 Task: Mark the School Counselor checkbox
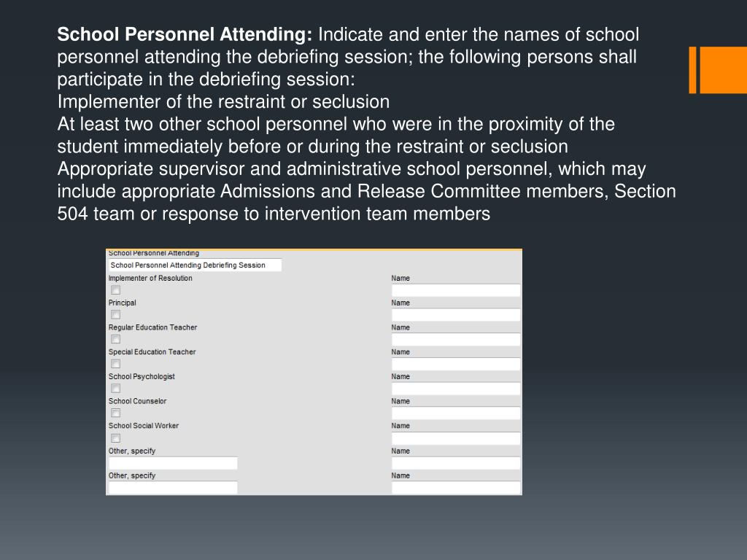[x=115, y=413]
